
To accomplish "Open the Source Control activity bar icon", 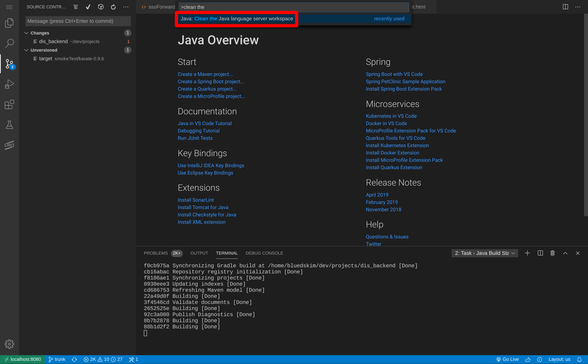I will (x=9, y=64).
